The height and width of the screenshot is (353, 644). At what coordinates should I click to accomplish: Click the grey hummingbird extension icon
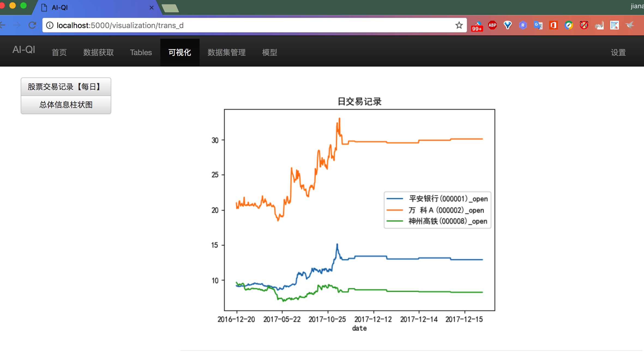pyautogui.click(x=630, y=25)
